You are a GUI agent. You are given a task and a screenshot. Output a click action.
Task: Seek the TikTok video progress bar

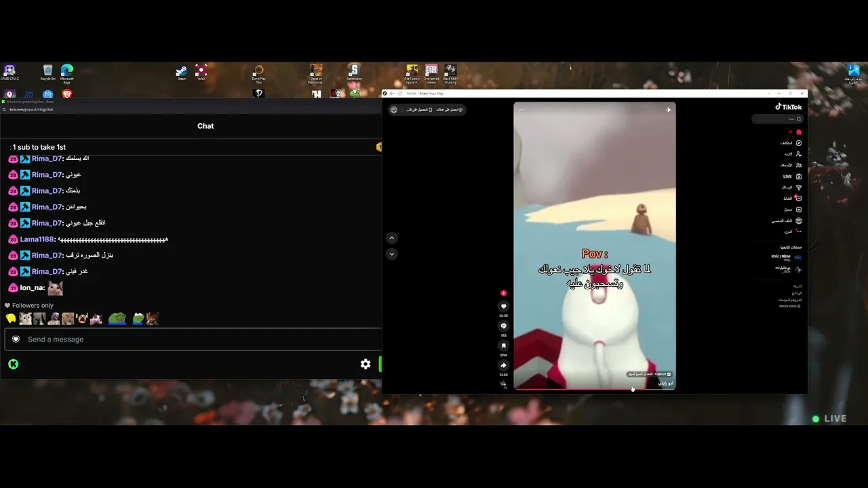click(595, 389)
